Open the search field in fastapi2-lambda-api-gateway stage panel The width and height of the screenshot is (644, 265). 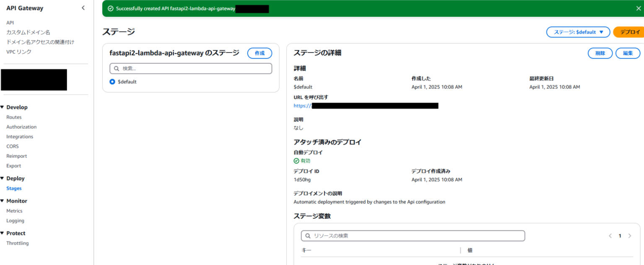click(190, 68)
